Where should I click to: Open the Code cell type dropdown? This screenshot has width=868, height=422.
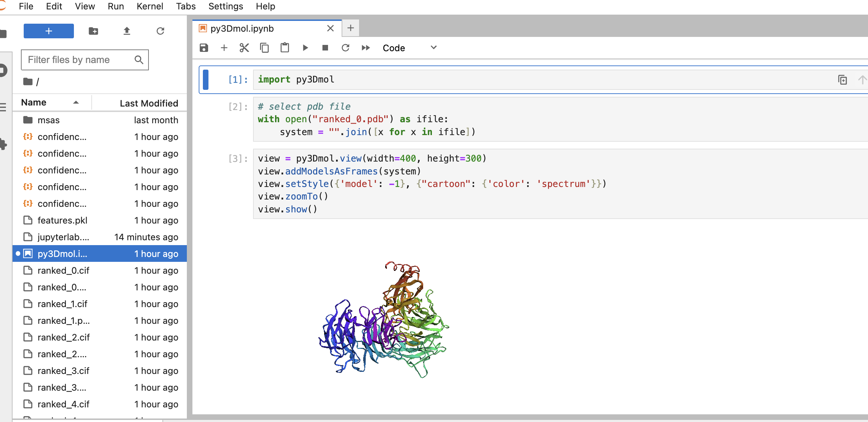coord(410,48)
